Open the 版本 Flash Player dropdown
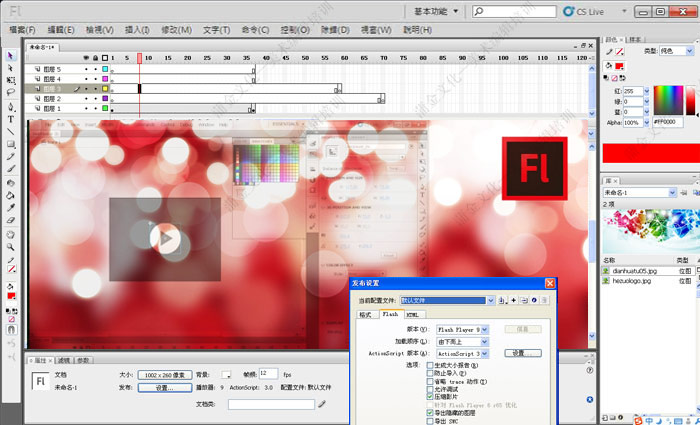Screen dimensions: 700x425 coord(485,329)
